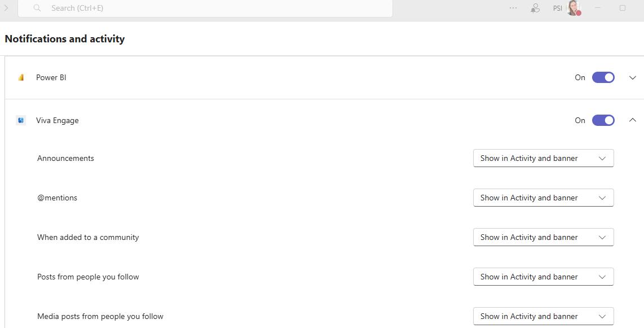Click the PSI organization label
644x328 pixels.
pyautogui.click(x=557, y=8)
